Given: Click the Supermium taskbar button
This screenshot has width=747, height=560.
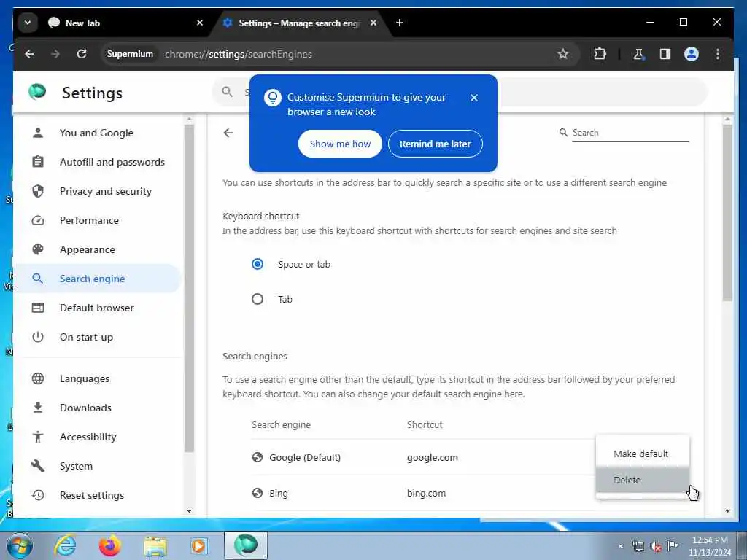Looking at the screenshot, I should [246, 545].
